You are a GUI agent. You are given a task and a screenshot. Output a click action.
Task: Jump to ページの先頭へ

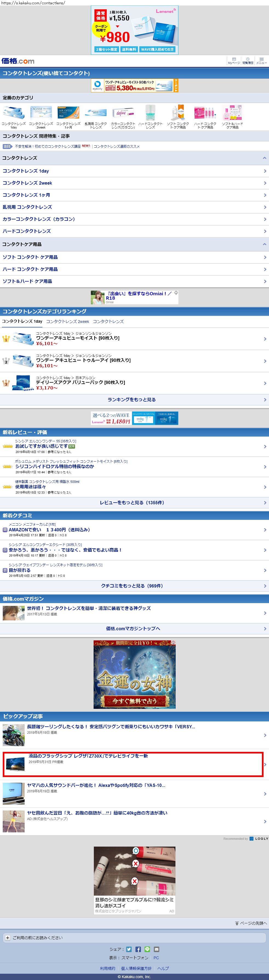click(x=251, y=923)
